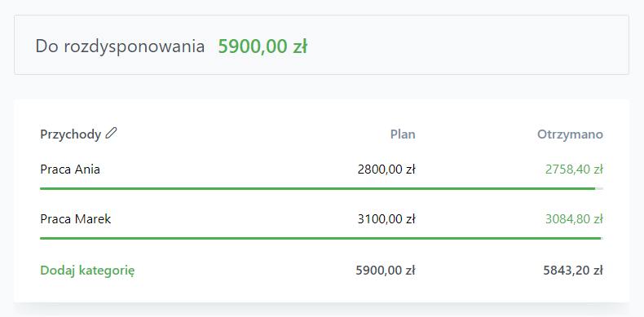
Task: Click the Praca Marek green progress bar
Action: coord(320,238)
